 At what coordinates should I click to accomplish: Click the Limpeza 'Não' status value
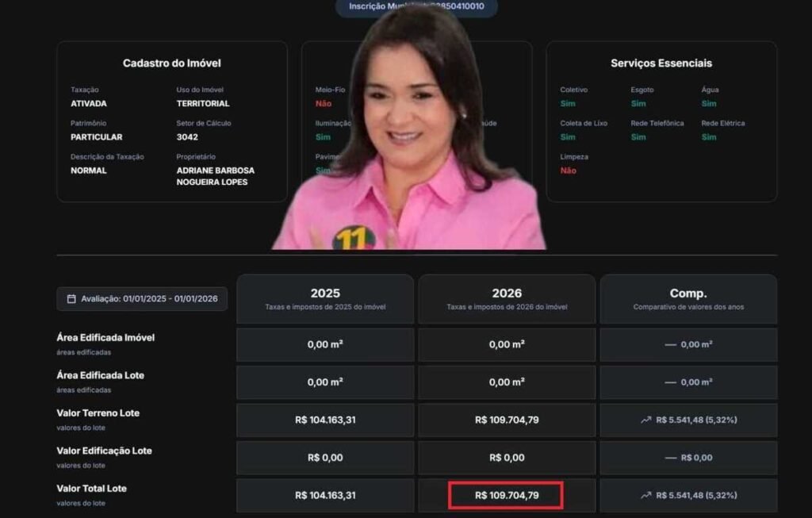click(x=568, y=171)
